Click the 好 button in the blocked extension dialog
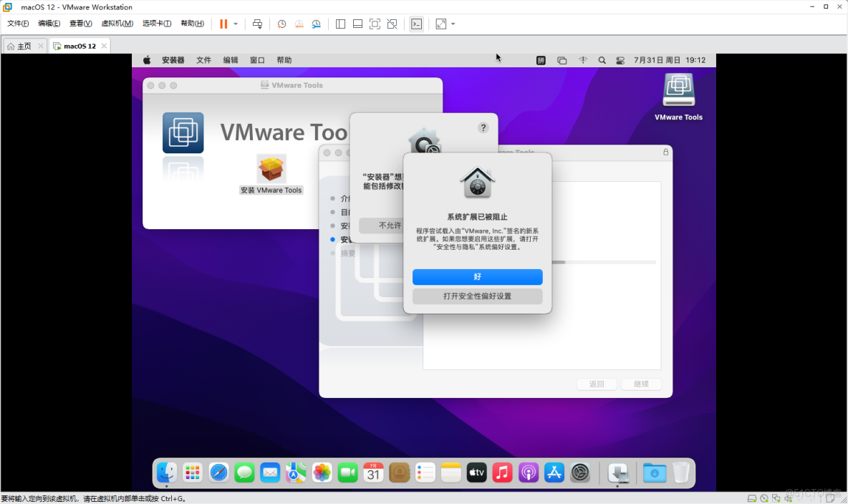This screenshot has width=848, height=504. [478, 277]
